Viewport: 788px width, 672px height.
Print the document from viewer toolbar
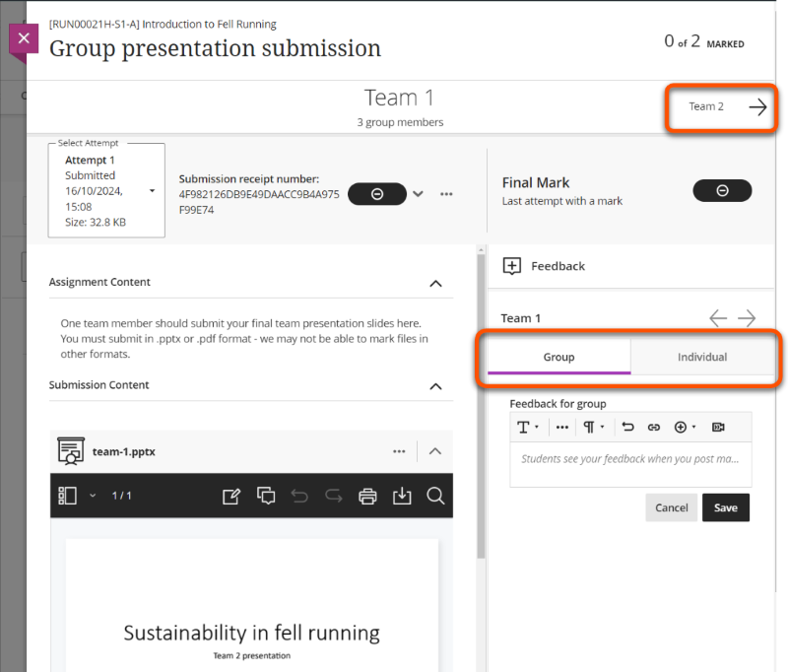click(367, 496)
